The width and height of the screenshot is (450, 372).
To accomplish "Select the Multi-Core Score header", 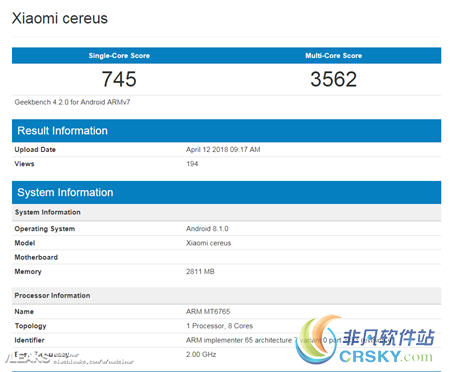I will 333,56.
